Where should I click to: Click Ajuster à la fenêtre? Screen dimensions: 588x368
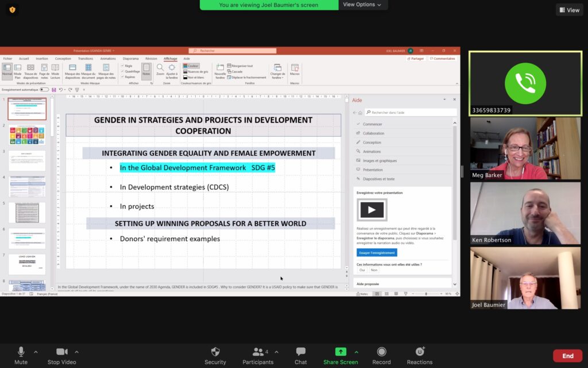coord(172,71)
